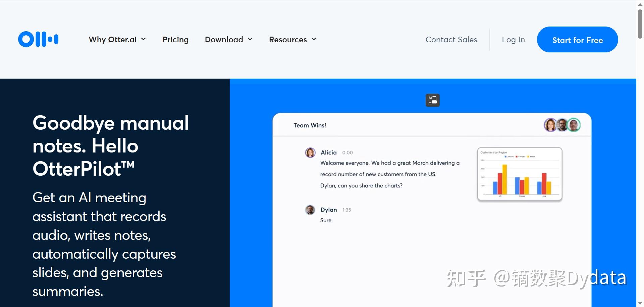
Task: Click the participant avatars in Team Wins header
Action: tap(562, 125)
